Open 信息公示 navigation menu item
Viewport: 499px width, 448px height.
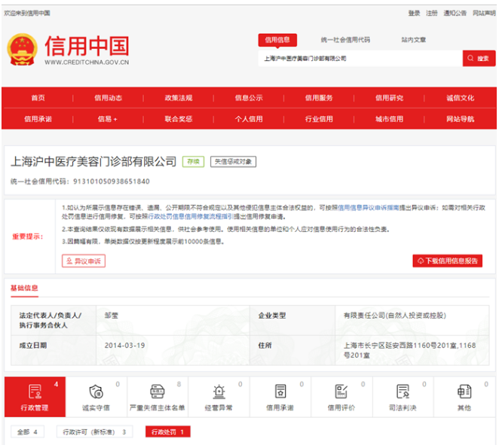click(x=249, y=98)
